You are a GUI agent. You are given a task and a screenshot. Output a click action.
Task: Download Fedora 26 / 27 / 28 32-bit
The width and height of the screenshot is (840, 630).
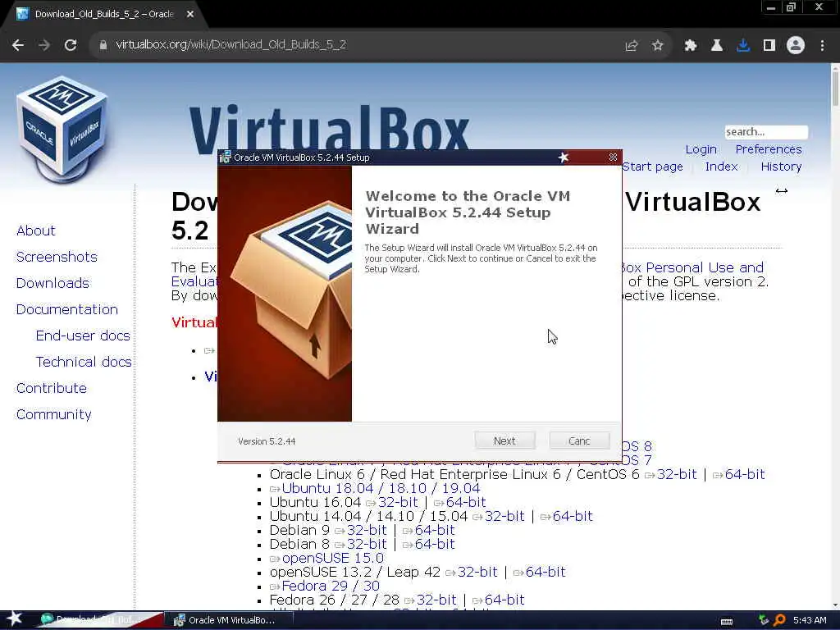coord(436,600)
